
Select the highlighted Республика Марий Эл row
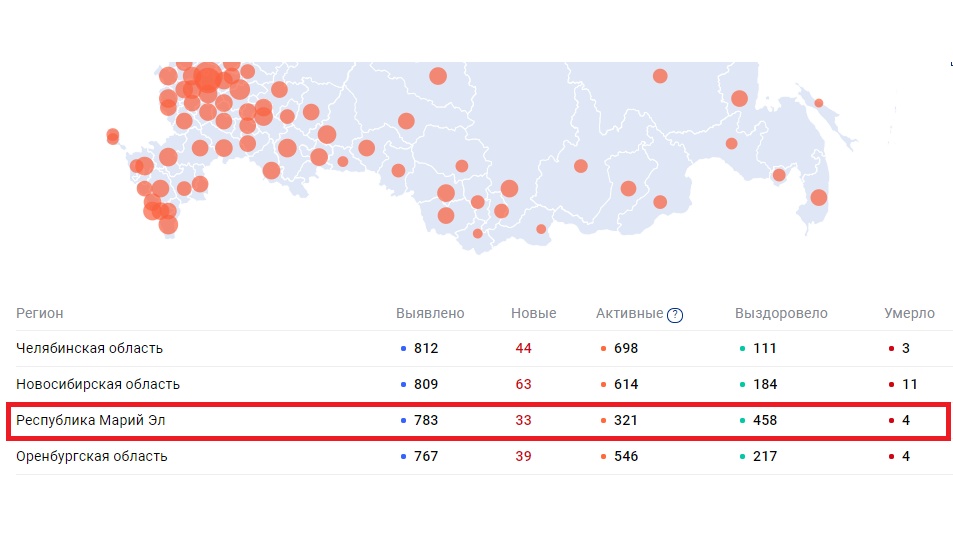coord(91,421)
